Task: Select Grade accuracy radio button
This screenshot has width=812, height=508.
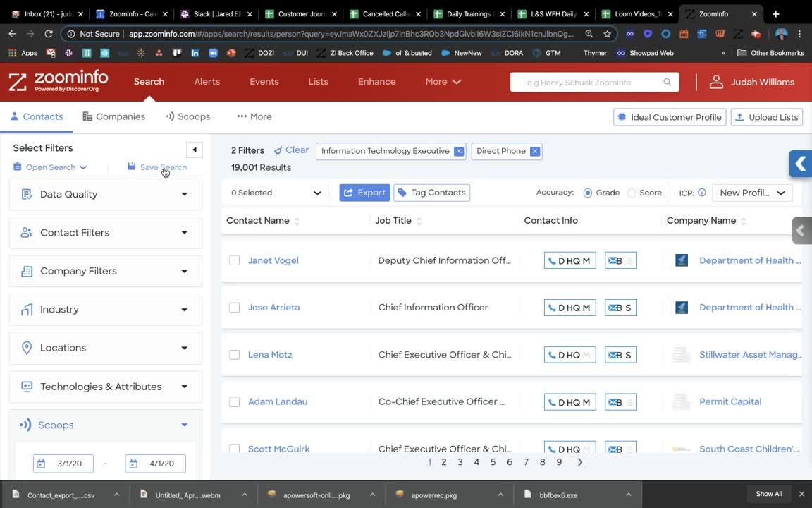Action: click(x=588, y=193)
